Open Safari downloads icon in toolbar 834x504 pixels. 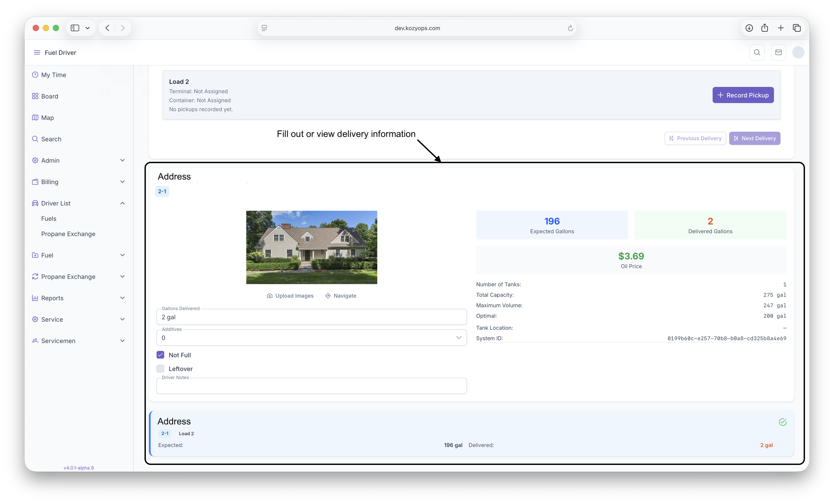[749, 28]
